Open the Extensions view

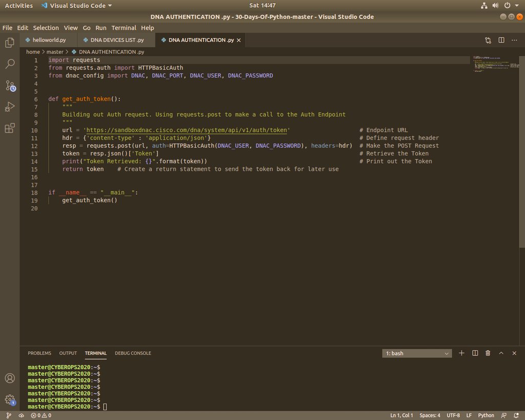(x=10, y=128)
